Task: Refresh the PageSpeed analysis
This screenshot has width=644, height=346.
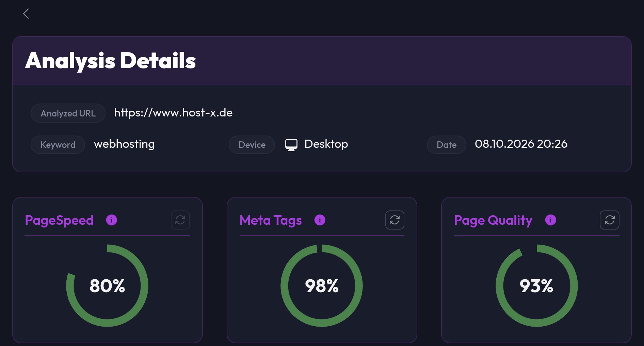Action: coord(180,220)
